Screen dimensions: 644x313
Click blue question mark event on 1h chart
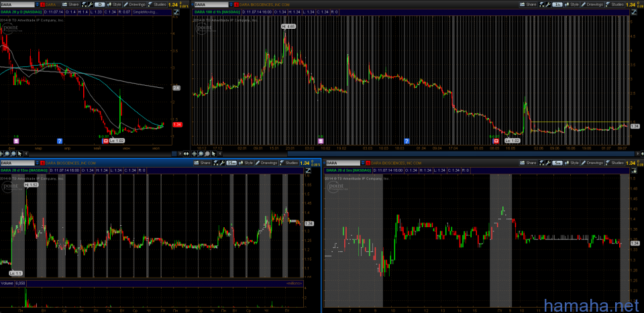(407, 141)
